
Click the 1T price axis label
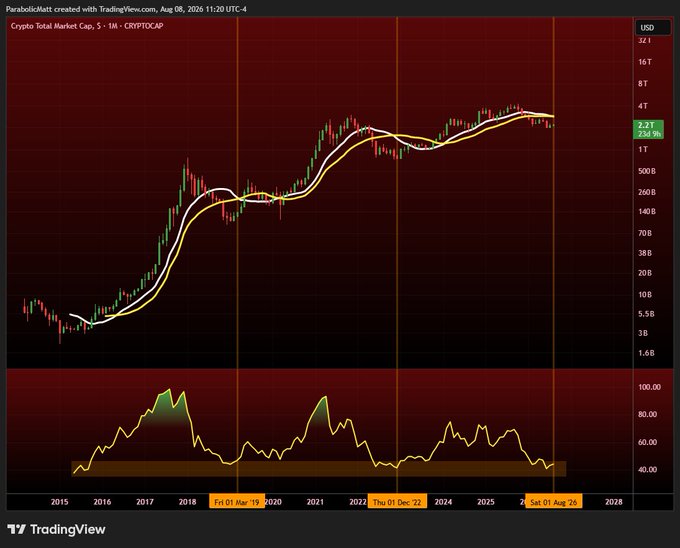pyautogui.click(x=643, y=150)
